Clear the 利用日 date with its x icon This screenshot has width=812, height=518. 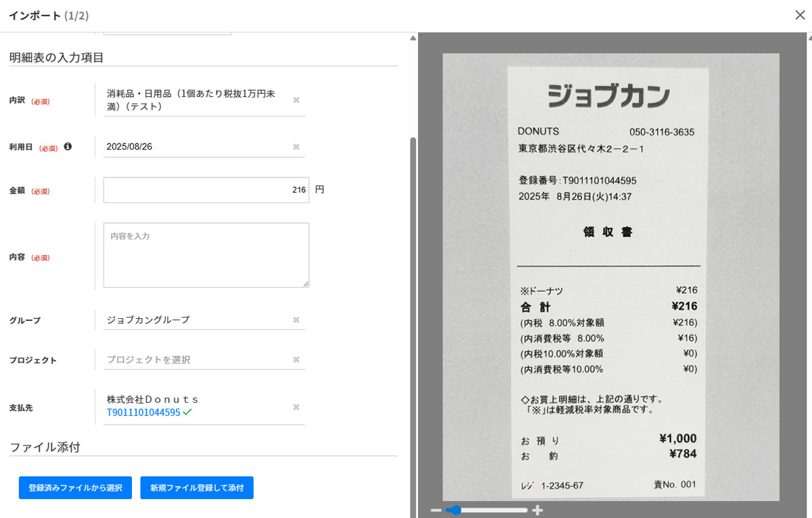point(296,147)
